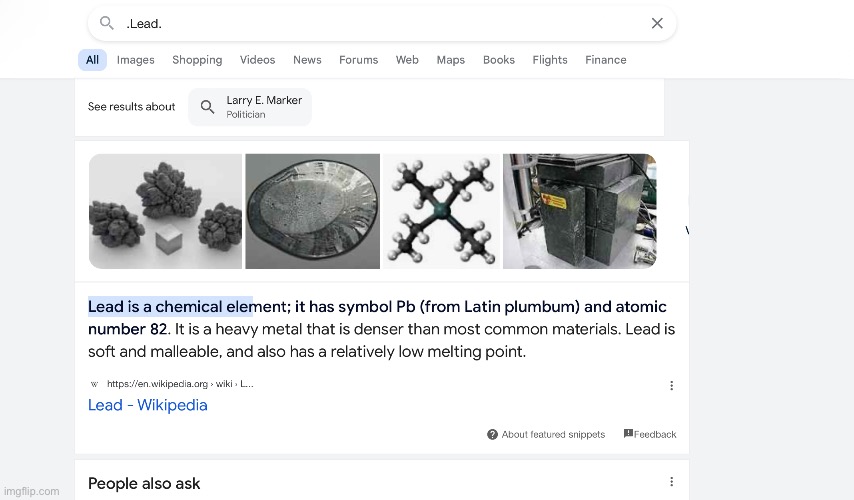The image size is (854, 500).
Task: Switch to the Images tab
Action: [x=136, y=60]
